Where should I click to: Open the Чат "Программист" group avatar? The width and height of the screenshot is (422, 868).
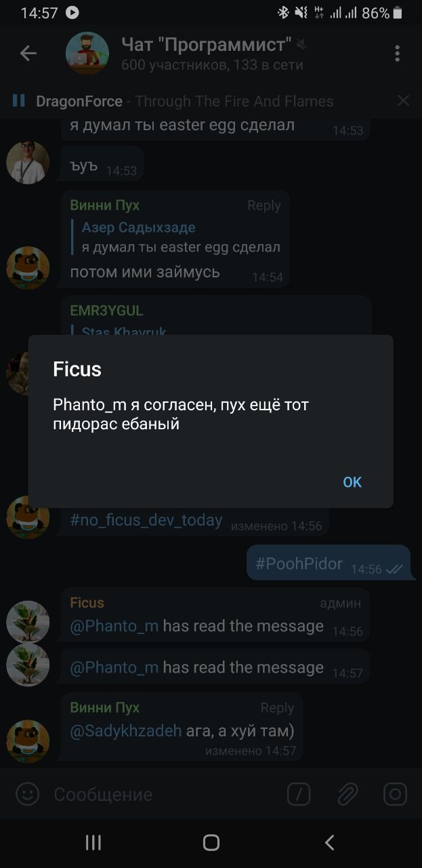click(87, 53)
